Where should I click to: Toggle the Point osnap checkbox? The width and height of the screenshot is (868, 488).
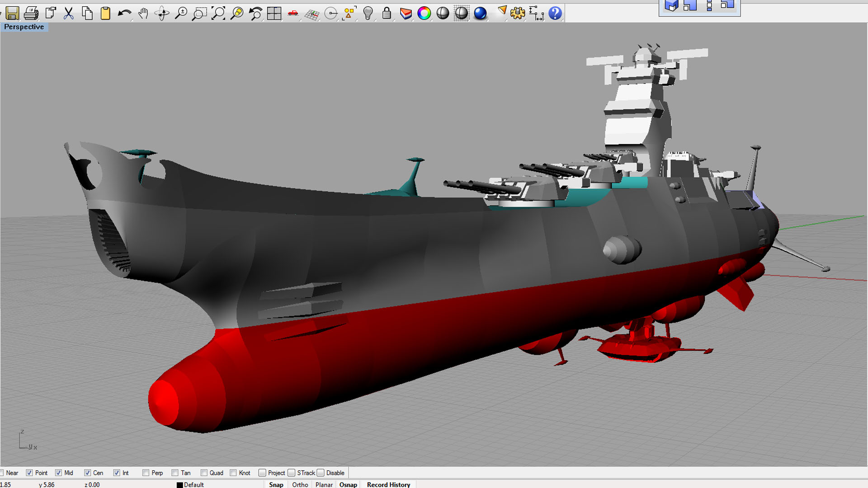tap(29, 473)
